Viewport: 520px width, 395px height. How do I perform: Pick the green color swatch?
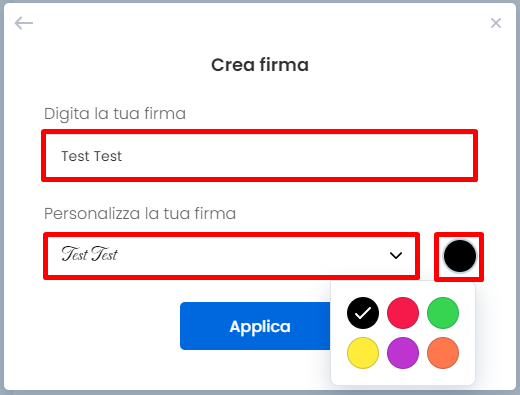443,313
